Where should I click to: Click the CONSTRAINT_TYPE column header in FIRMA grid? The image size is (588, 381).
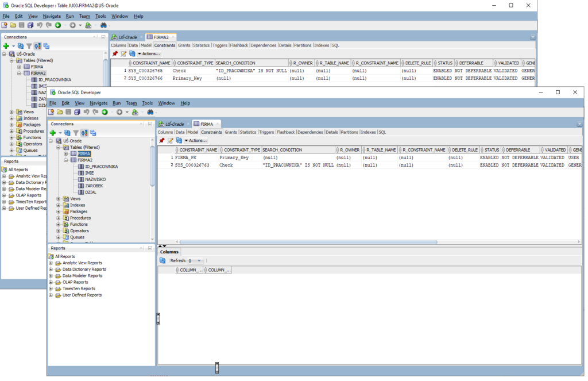click(x=240, y=150)
